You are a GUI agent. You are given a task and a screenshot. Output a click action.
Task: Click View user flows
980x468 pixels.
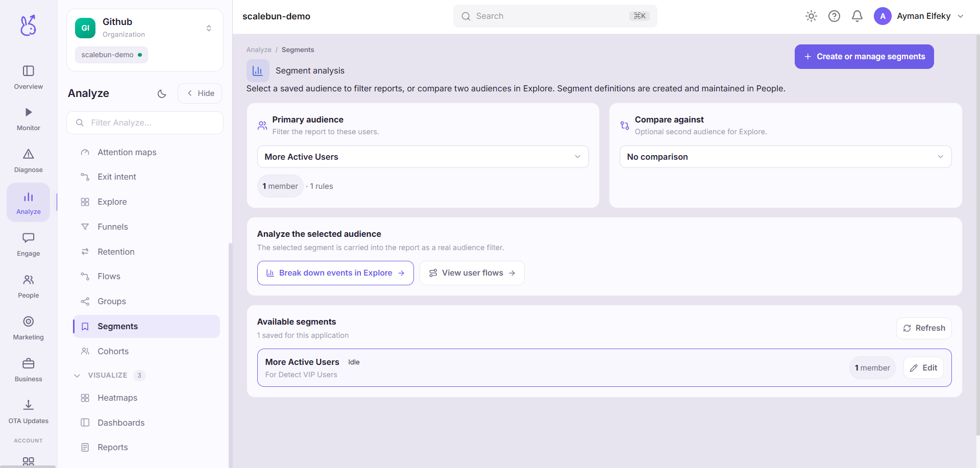click(x=472, y=273)
